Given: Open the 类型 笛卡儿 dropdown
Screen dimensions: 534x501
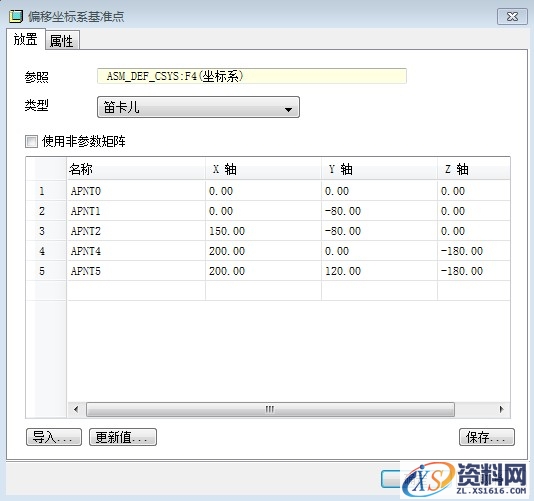Looking at the screenshot, I should (x=198, y=107).
